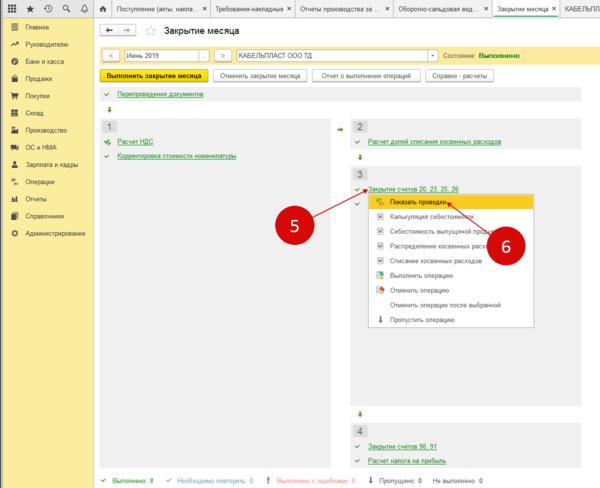Select Калькуляция себестоимости menu item

coord(451,217)
